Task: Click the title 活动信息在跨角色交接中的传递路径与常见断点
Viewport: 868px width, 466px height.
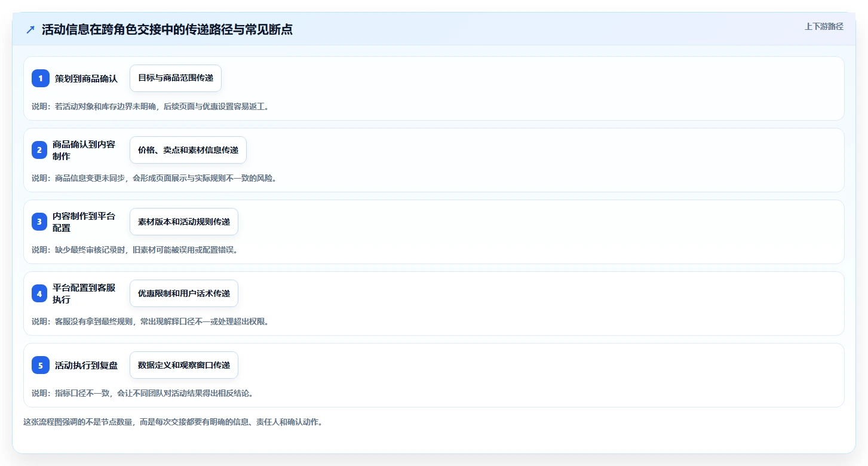Action: [167, 30]
